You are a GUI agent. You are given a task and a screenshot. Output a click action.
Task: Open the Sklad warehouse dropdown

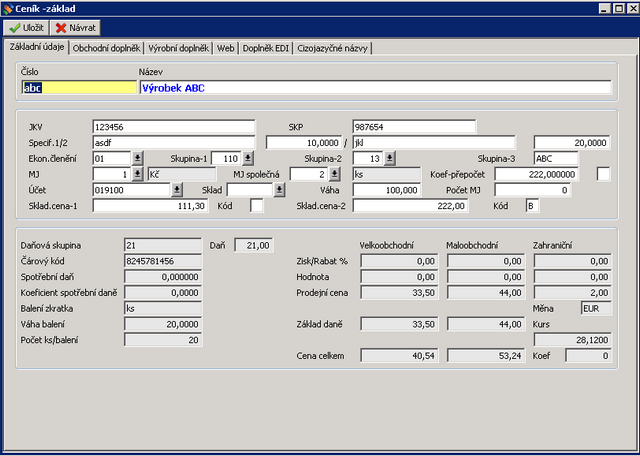pos(279,190)
